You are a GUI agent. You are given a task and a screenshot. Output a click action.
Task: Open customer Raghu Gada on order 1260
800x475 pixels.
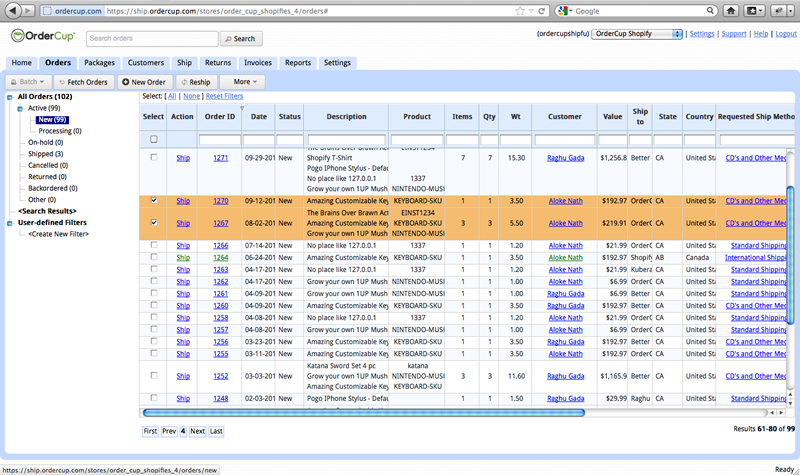565,306
